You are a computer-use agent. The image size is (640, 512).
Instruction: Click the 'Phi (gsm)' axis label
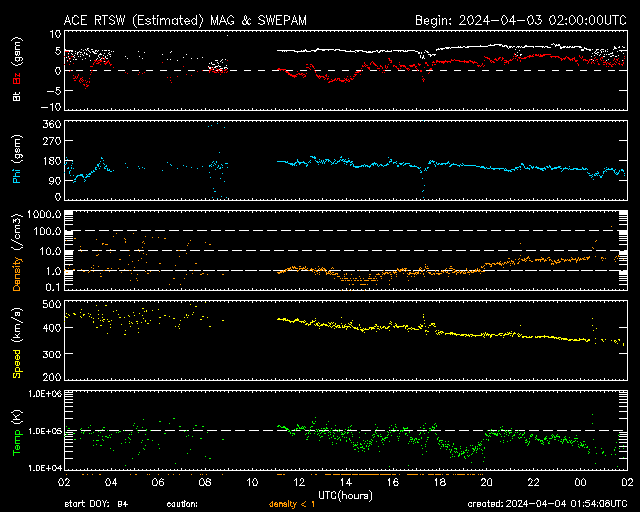point(17,159)
